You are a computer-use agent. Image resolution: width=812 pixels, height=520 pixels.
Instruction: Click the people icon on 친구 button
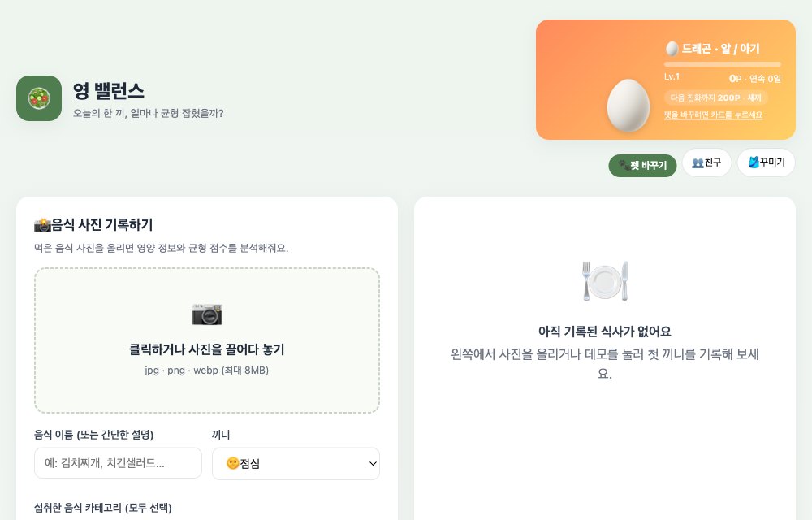[x=698, y=162]
